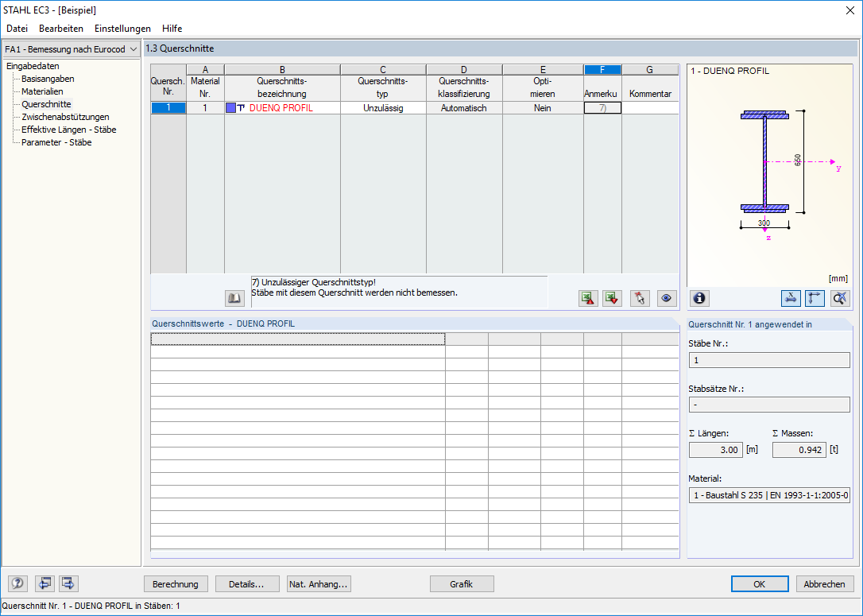Viewport: 863px width, 616px height.
Task: Click the purple color swatch for DUENQ PROFIL
Action: pos(230,108)
